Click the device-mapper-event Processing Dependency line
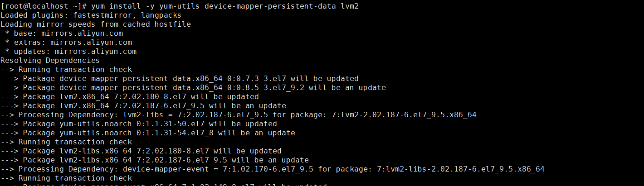 [273, 169]
